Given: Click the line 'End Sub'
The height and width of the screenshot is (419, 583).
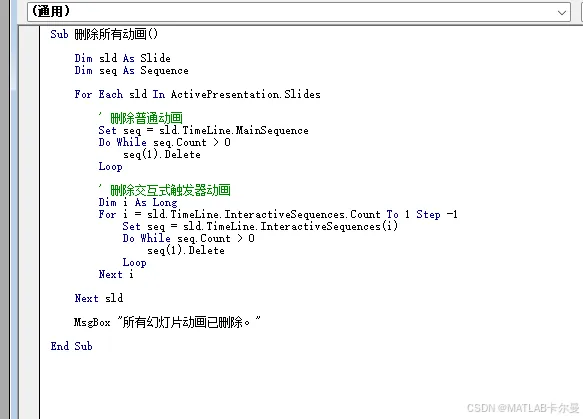Looking at the screenshot, I should [x=71, y=346].
